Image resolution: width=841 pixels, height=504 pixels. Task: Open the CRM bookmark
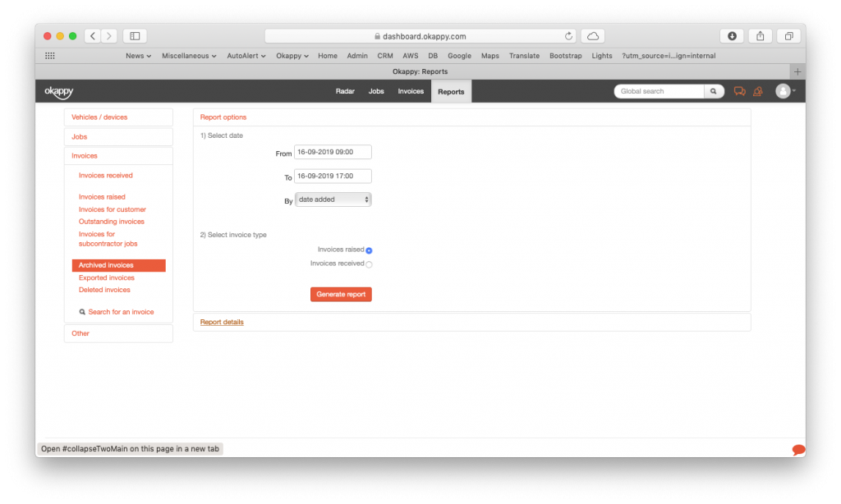click(x=385, y=56)
